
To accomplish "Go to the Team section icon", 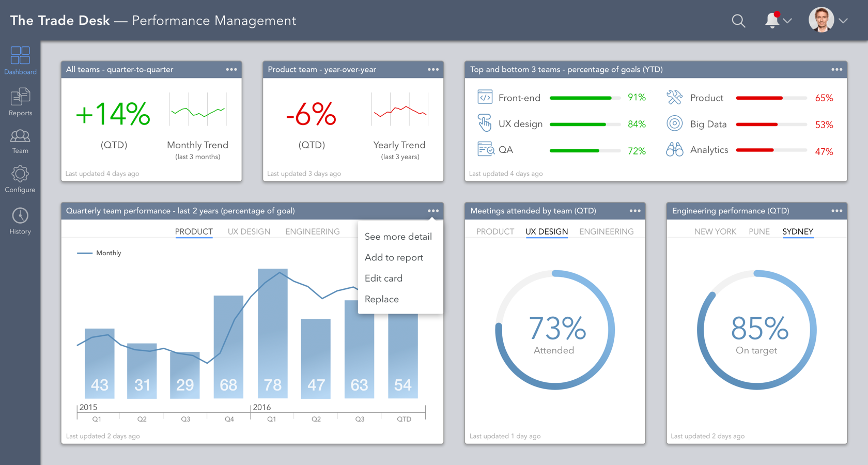I will (20, 135).
